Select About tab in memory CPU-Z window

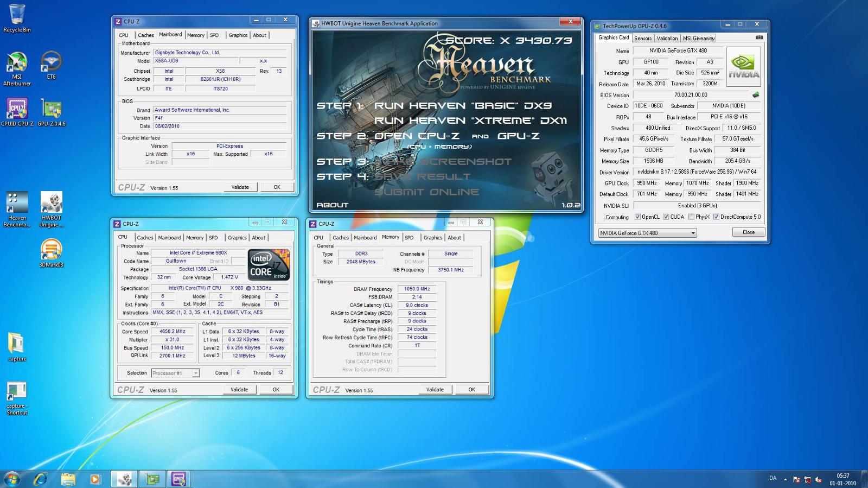[454, 238]
